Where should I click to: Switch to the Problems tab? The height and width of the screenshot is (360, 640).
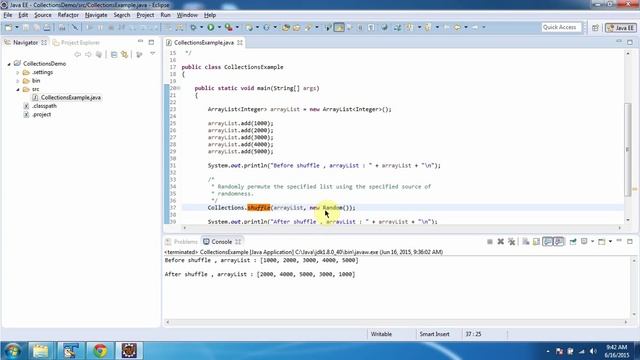[181, 242]
